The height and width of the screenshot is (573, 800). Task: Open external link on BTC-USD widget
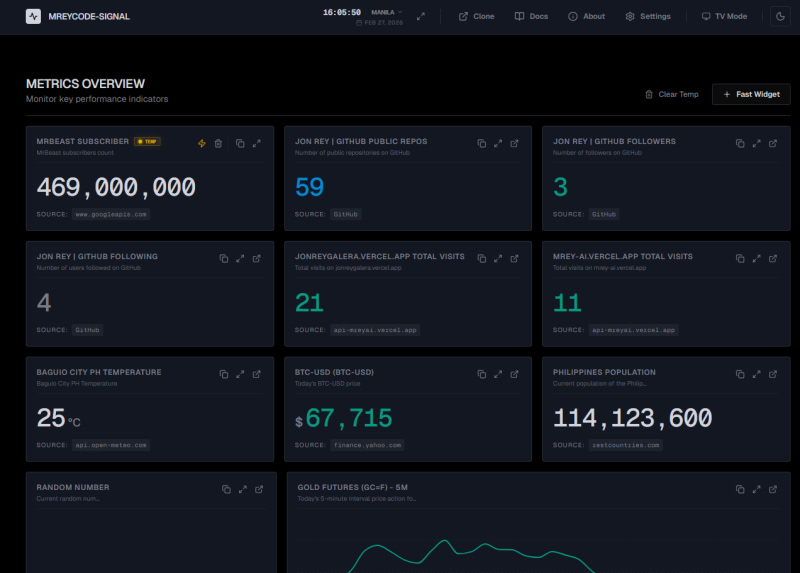click(515, 373)
